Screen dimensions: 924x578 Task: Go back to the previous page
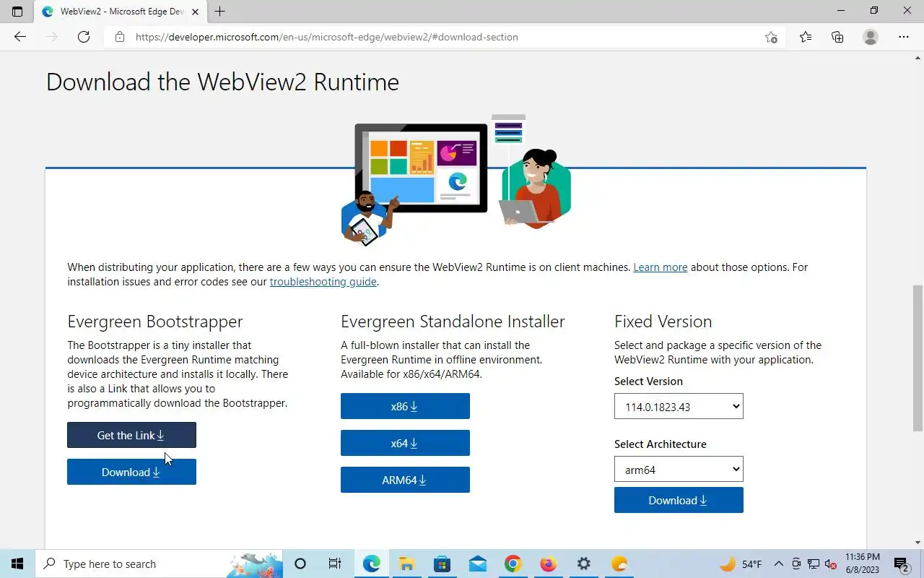20,37
